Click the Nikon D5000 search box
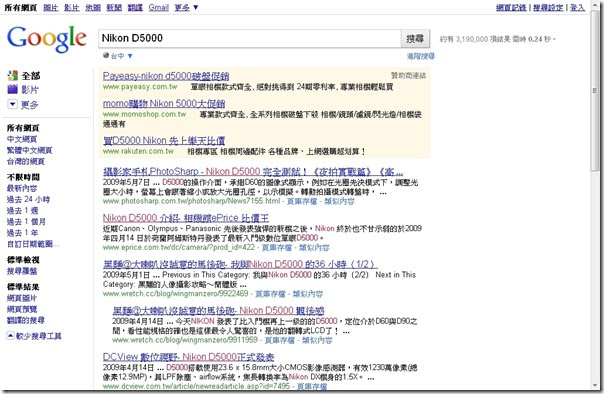 pos(250,38)
